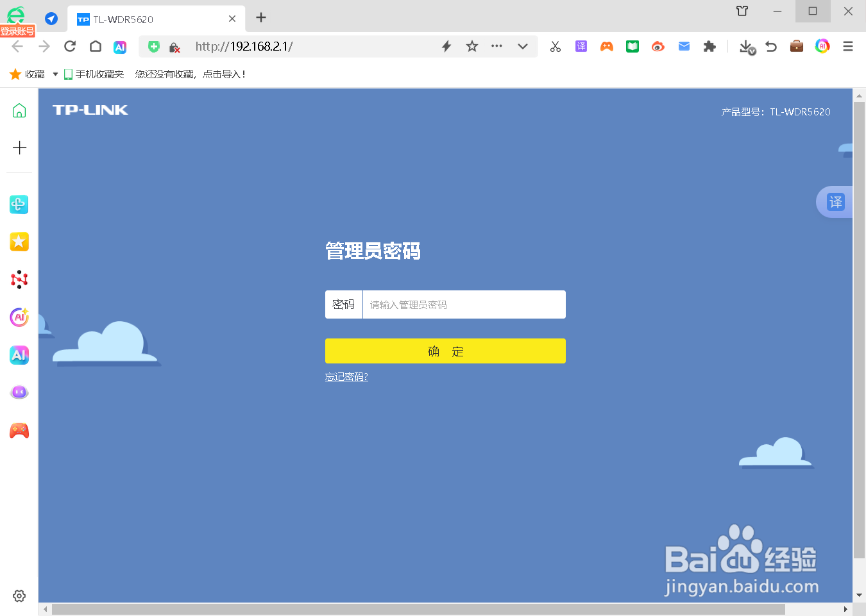Open the mail icon in toolbar
The width and height of the screenshot is (866, 616).
(x=683, y=46)
